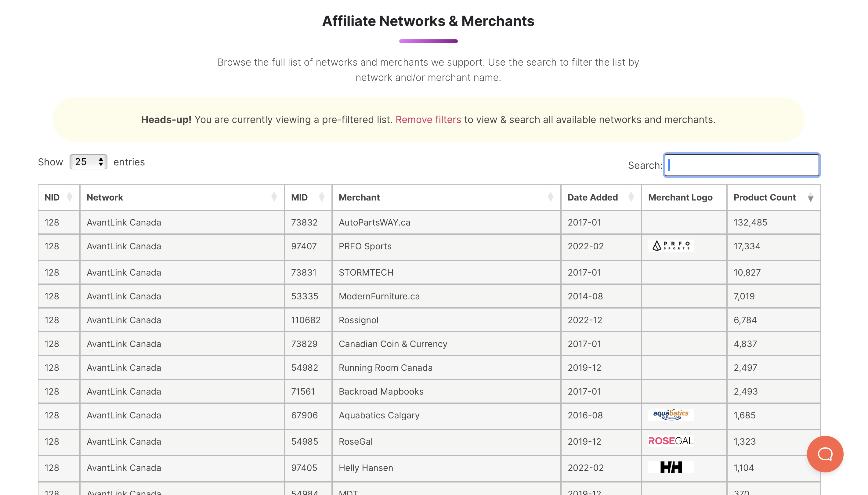The height and width of the screenshot is (495, 868).
Task: Click product count 1,323
Action: click(x=744, y=441)
